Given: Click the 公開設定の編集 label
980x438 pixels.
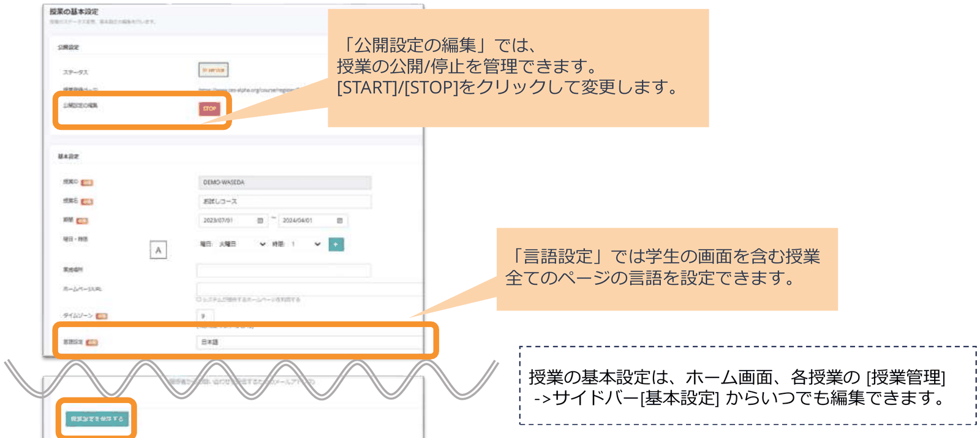Looking at the screenshot, I should pos(80,105).
